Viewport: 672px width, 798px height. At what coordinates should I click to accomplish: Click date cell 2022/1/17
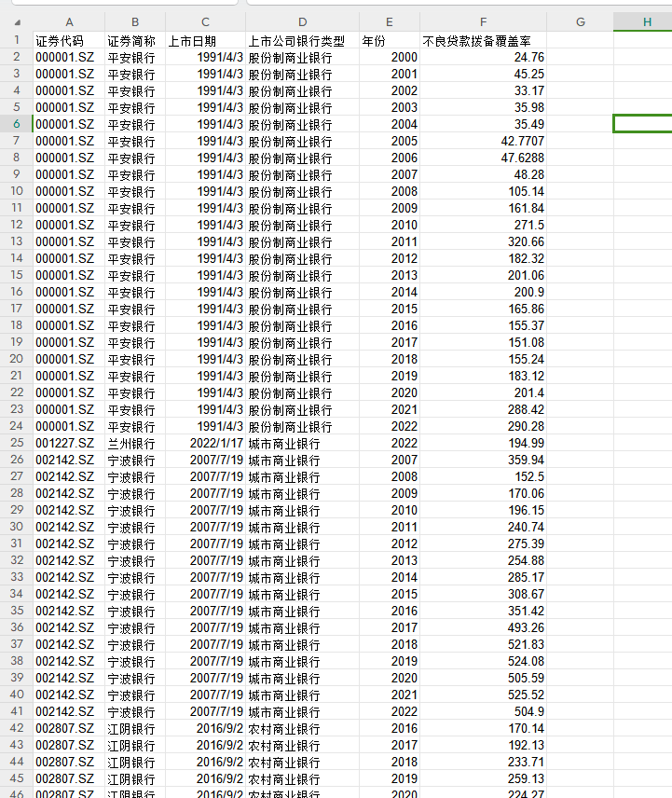pos(206,443)
